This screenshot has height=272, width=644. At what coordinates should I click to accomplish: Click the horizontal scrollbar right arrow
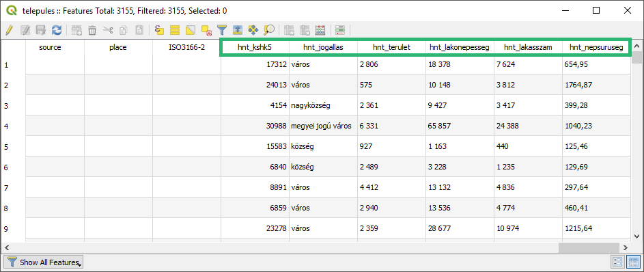click(625, 247)
